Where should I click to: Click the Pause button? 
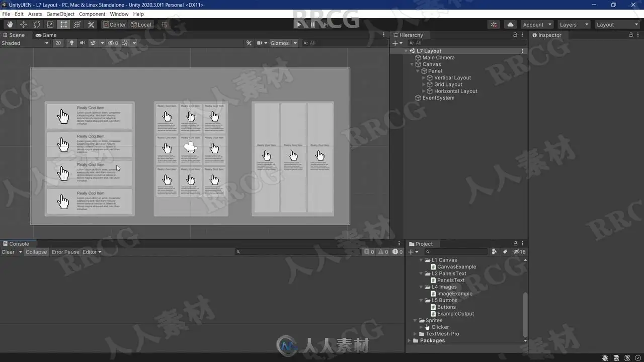click(x=312, y=25)
